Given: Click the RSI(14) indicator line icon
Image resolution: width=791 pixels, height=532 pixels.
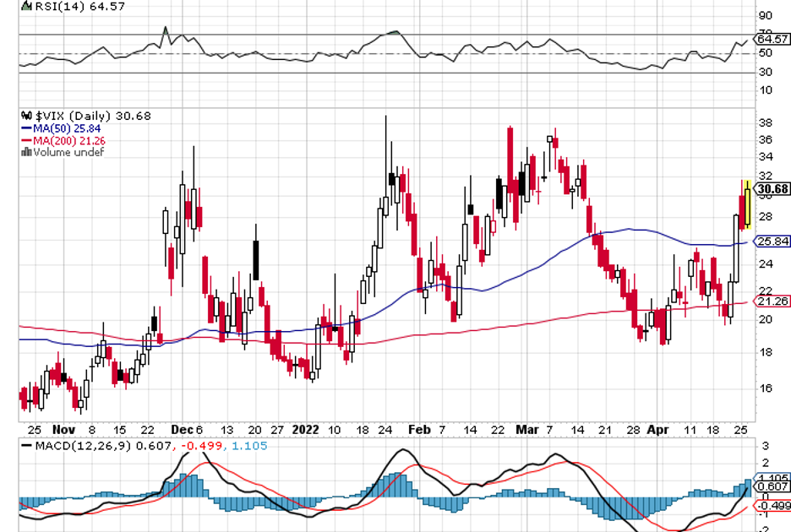Looking at the screenshot, I should pyautogui.click(x=26, y=5).
